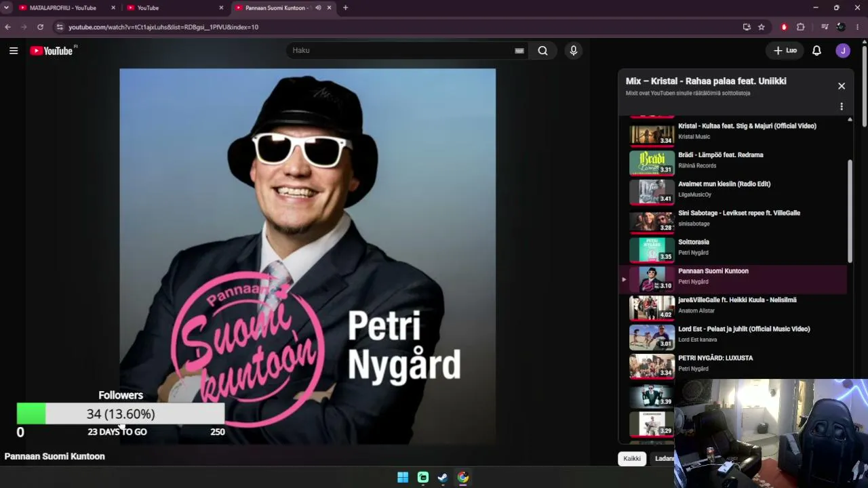
Task: Click the Luo create button
Action: pos(785,51)
